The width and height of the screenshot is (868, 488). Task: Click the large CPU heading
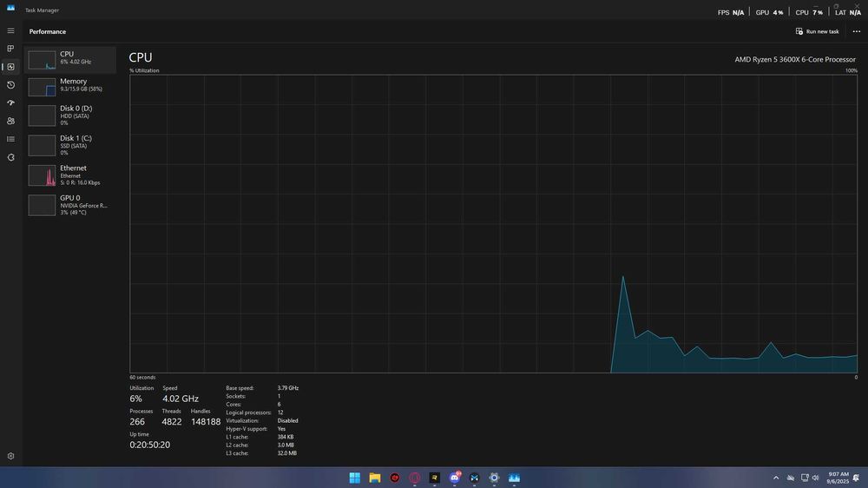click(x=141, y=57)
